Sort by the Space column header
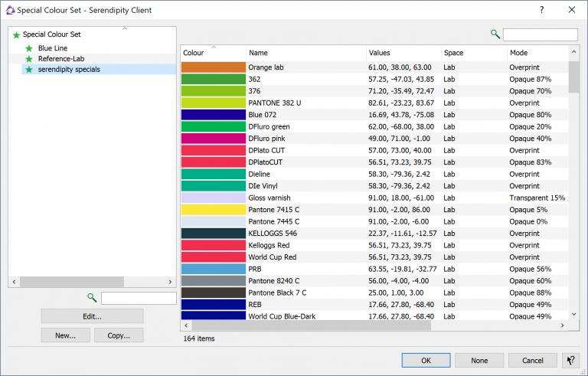588x376 pixels. coord(474,53)
